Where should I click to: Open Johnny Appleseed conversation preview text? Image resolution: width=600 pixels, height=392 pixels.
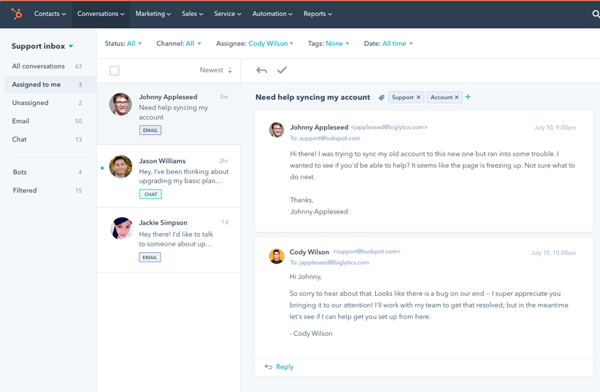pos(173,113)
